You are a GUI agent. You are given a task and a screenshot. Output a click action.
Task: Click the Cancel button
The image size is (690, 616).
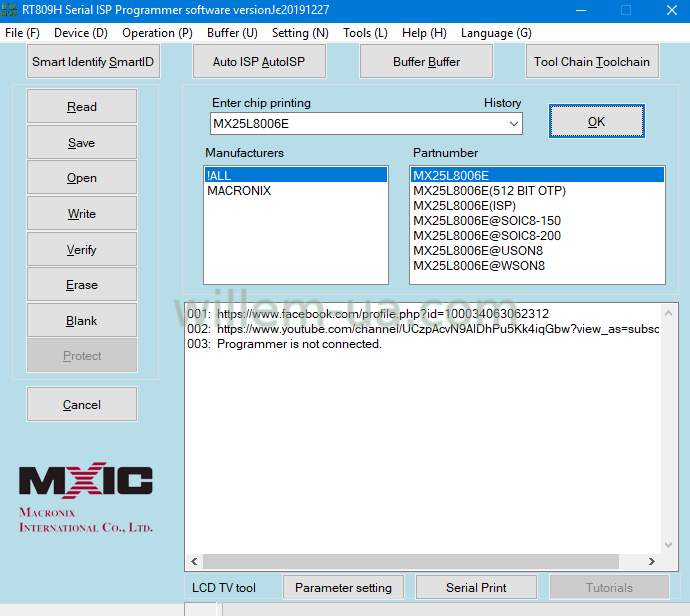(x=82, y=404)
